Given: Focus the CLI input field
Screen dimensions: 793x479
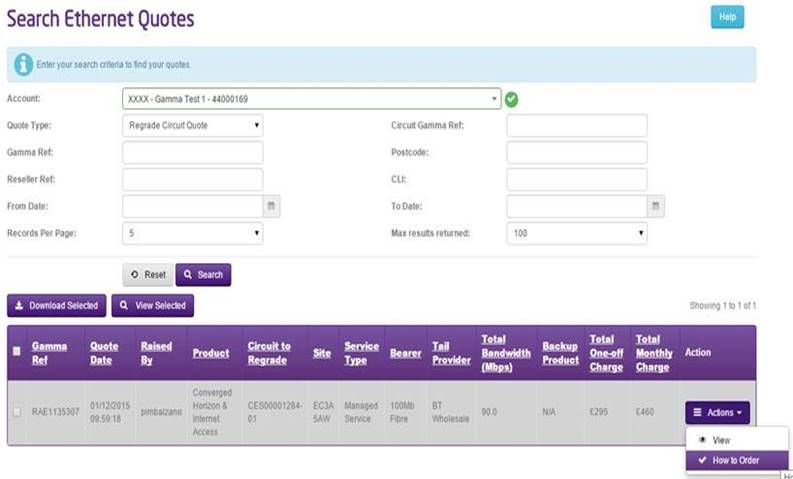Looking at the screenshot, I should tap(577, 180).
